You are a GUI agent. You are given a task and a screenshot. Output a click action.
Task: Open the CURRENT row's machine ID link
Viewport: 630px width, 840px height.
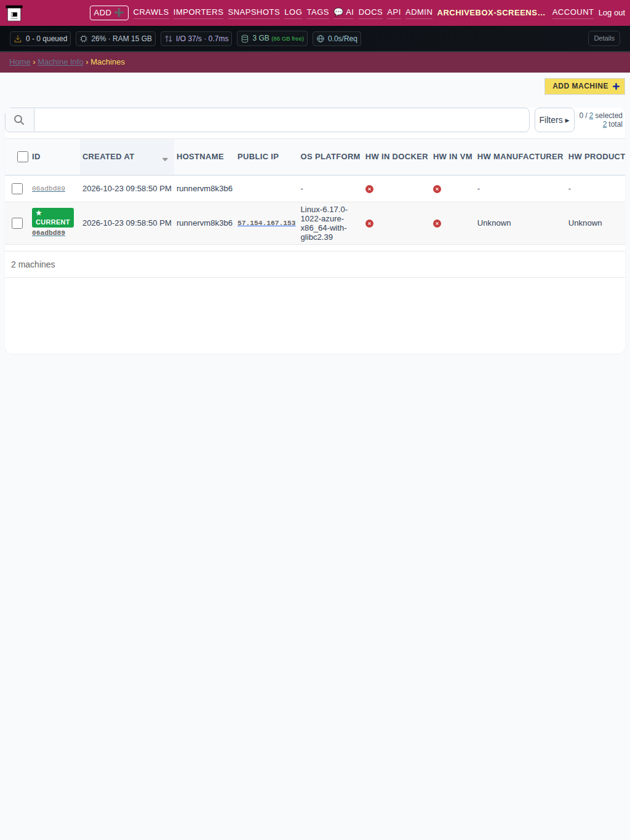49,233
